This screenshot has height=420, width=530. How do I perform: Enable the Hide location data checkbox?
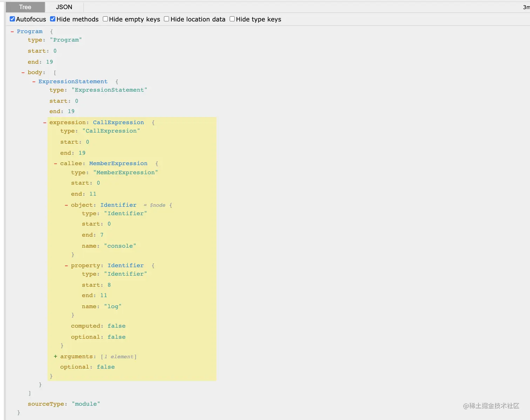(167, 19)
